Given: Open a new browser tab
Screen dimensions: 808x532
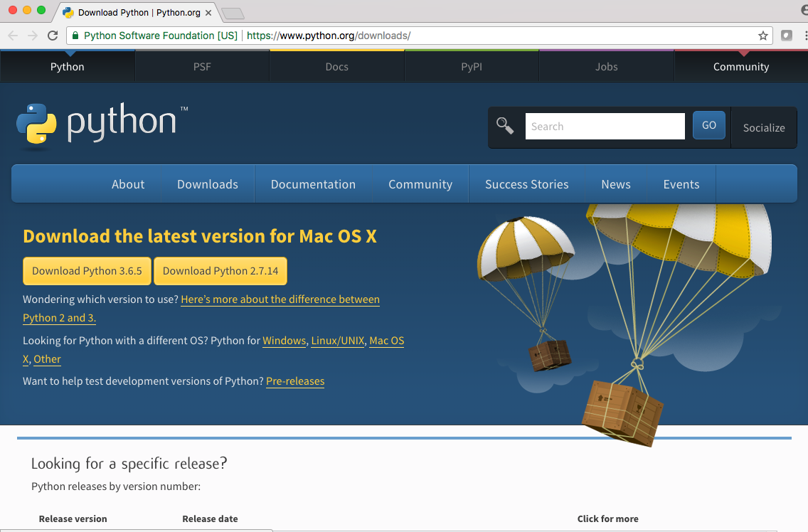Looking at the screenshot, I should tap(233, 14).
